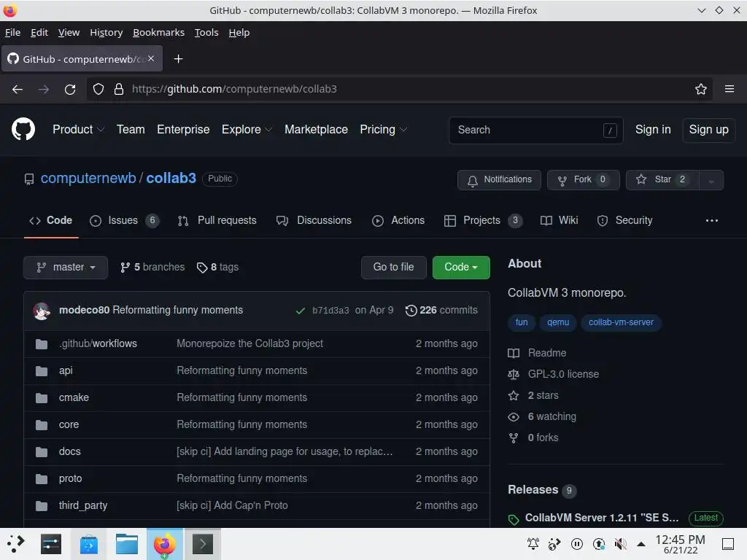Open the Star lists dropdown arrow
Image resolution: width=747 pixels, height=560 pixels.
click(x=711, y=181)
